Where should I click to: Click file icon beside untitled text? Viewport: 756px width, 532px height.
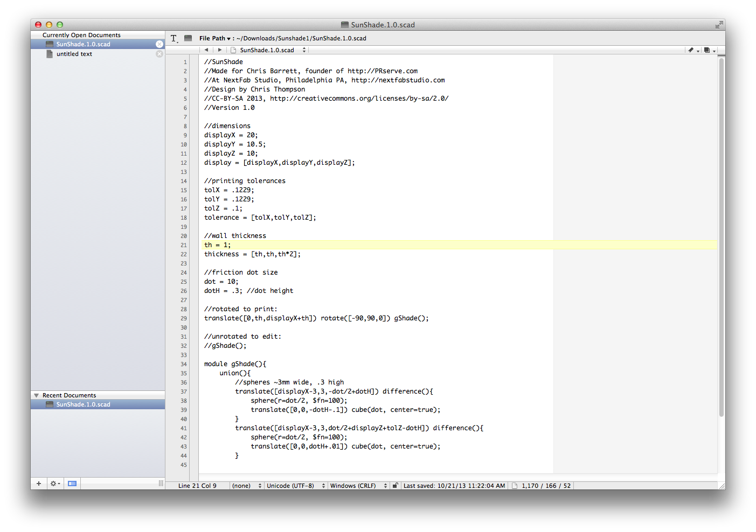50,54
